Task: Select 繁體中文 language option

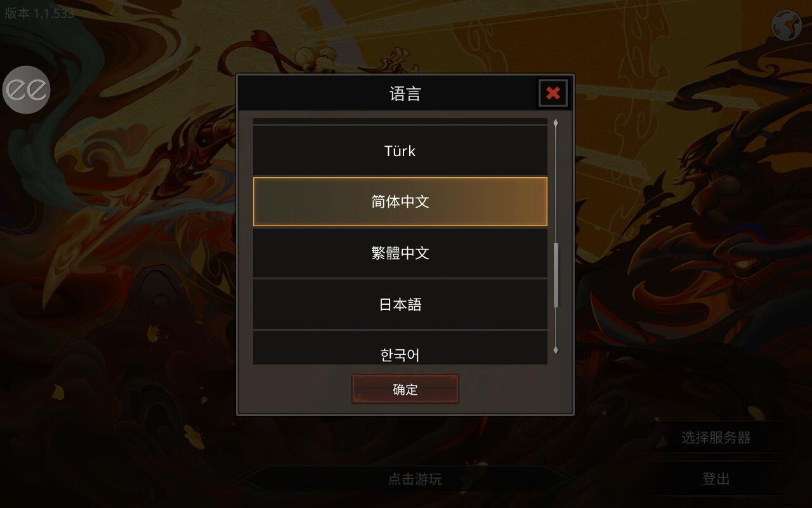Action: click(400, 253)
